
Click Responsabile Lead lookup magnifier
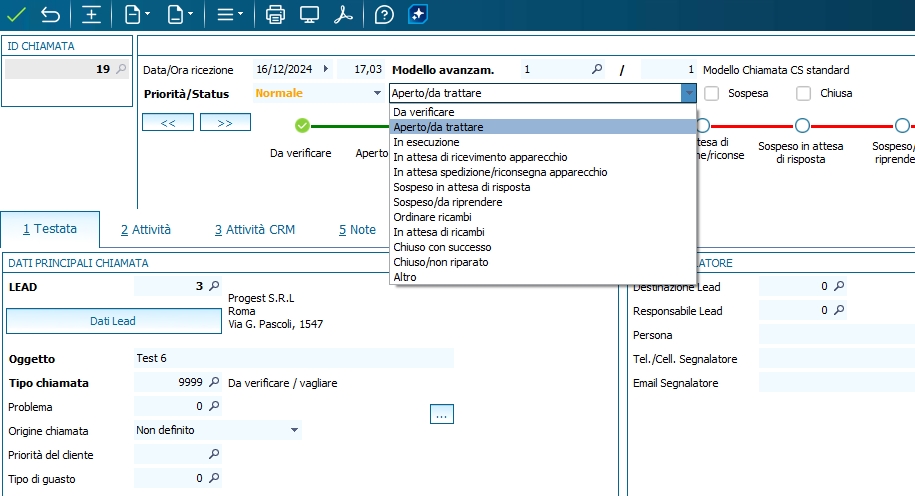pyautogui.click(x=839, y=310)
